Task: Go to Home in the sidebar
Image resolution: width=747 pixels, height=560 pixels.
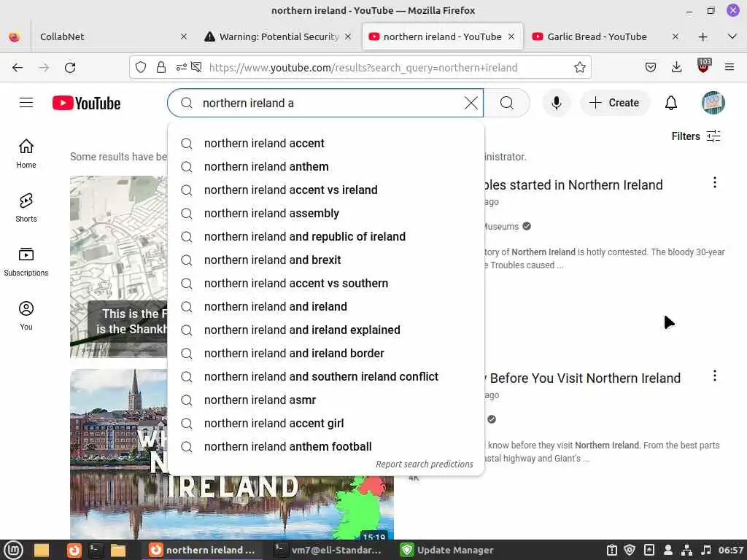Action: point(26,154)
